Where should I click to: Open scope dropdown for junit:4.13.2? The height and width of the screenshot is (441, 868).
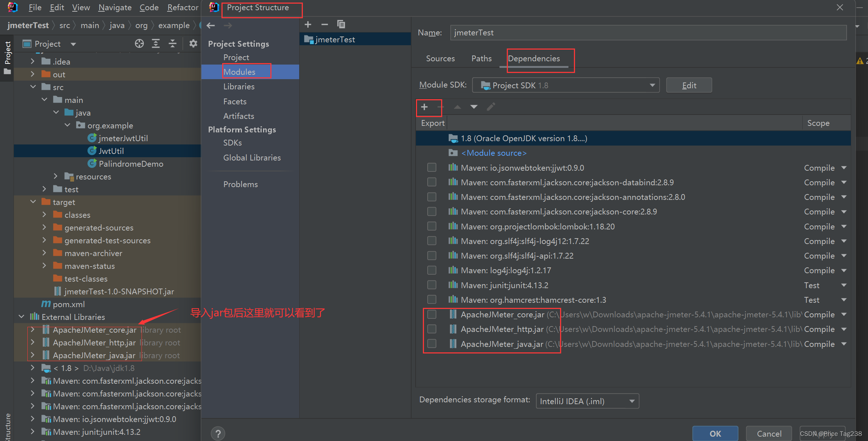pyautogui.click(x=844, y=285)
